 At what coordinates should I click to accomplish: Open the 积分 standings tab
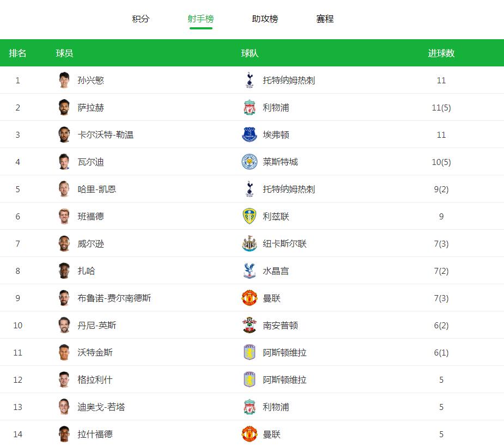pos(141,19)
